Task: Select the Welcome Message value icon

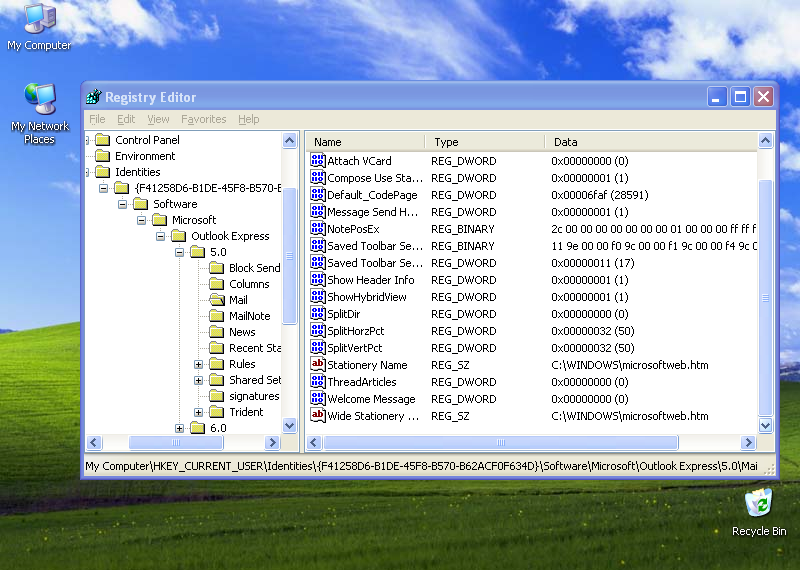Action: click(317, 399)
